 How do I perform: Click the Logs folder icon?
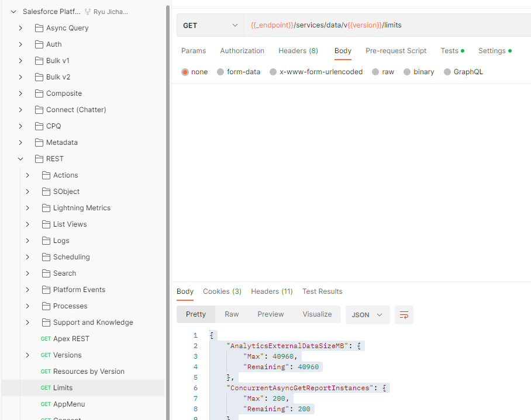pyautogui.click(x=46, y=241)
